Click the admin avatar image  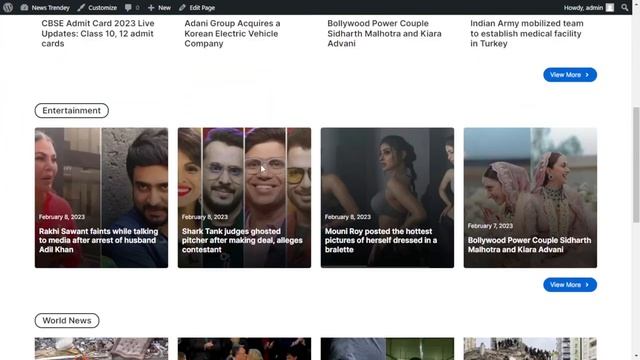coord(610,7)
